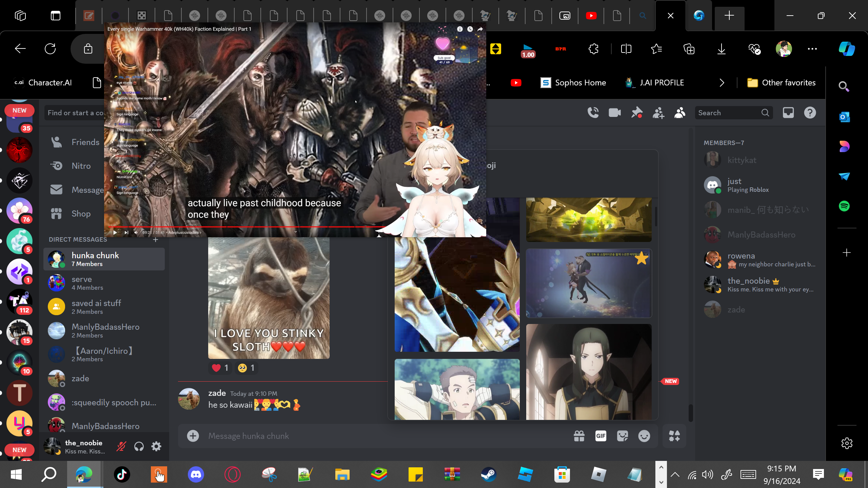Open the squeedily spooch DM
868x488 pixels.
(x=104, y=403)
